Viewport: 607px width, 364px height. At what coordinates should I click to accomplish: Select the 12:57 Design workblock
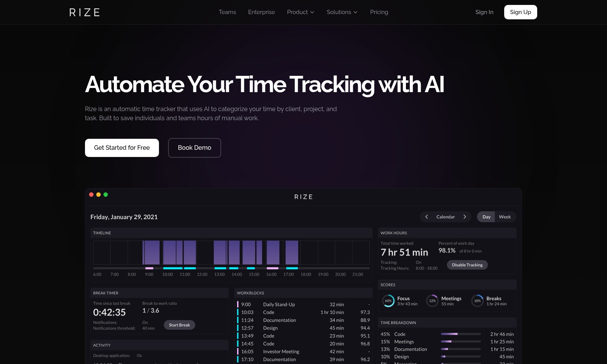point(303,328)
